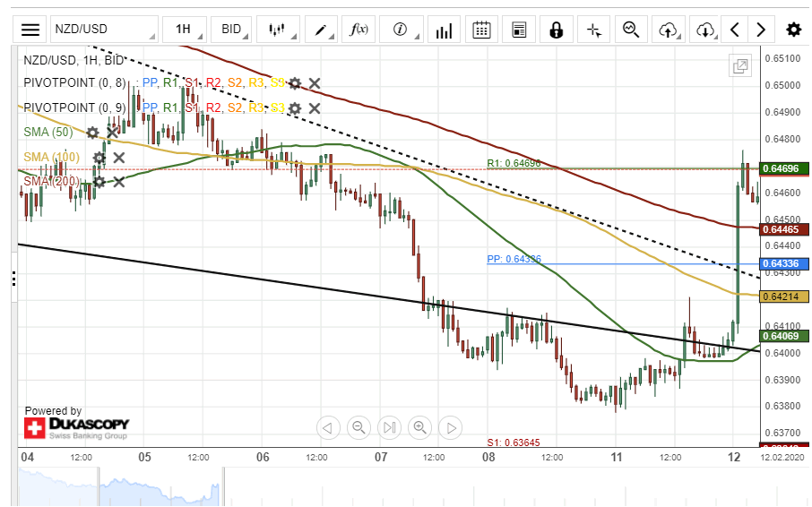Open the calendar icon in toolbar

pyautogui.click(x=481, y=30)
